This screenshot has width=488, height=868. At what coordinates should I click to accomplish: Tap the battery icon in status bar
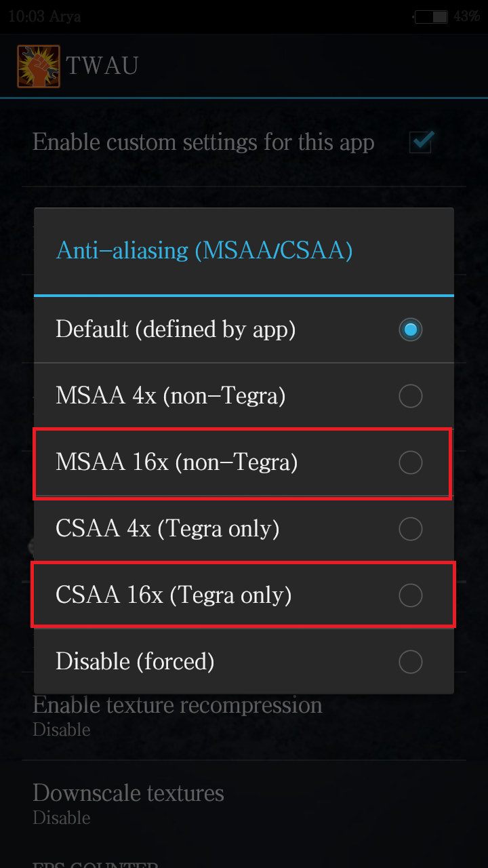[431, 16]
